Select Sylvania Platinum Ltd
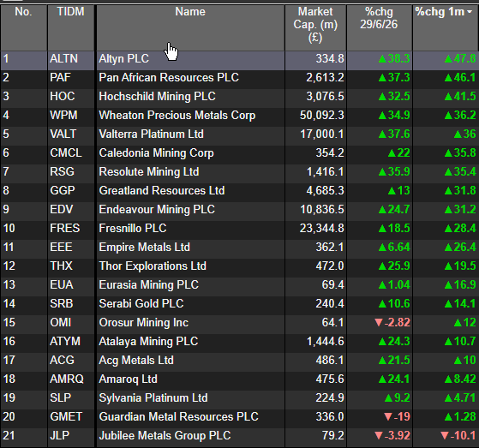The image size is (479, 448). pyautogui.click(x=153, y=398)
